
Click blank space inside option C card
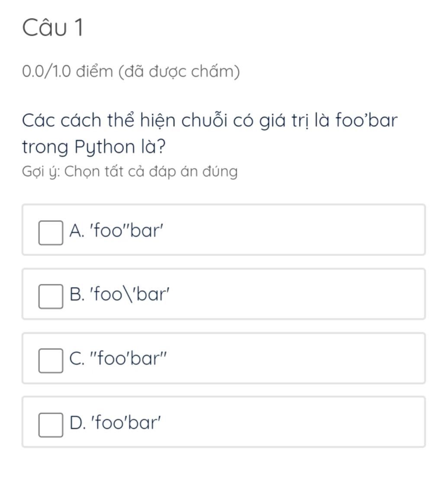(x=289, y=358)
